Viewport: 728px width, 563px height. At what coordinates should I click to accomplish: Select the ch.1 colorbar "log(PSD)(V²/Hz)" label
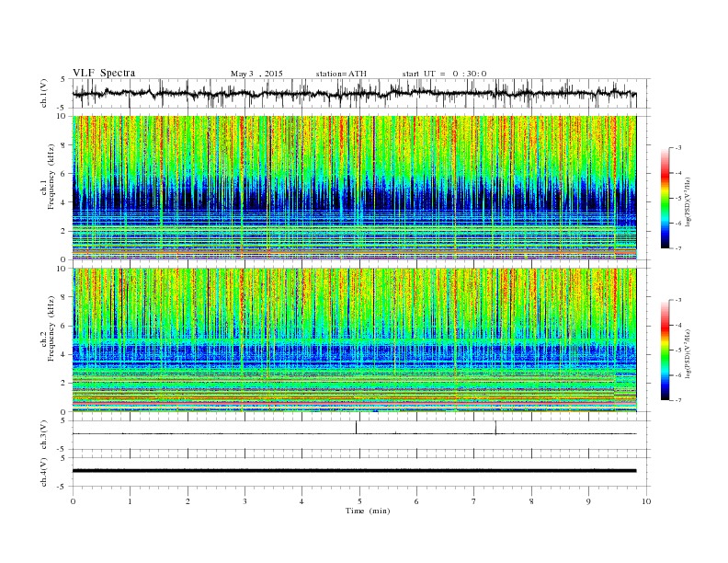688,201
